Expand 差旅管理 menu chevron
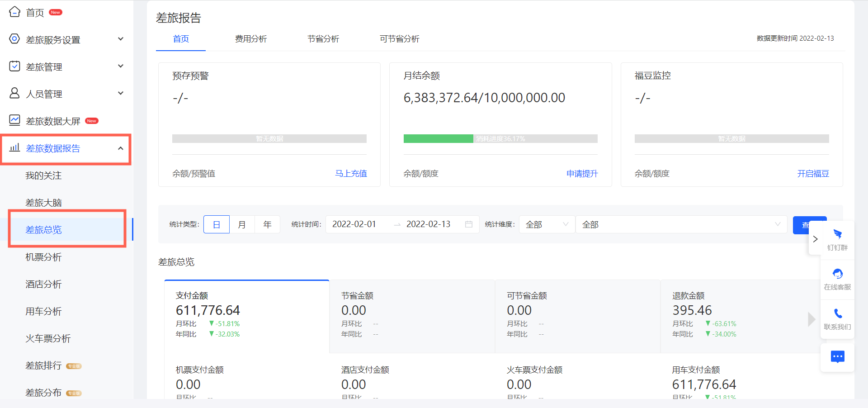Screen dimensions: 868x408 point(121,66)
